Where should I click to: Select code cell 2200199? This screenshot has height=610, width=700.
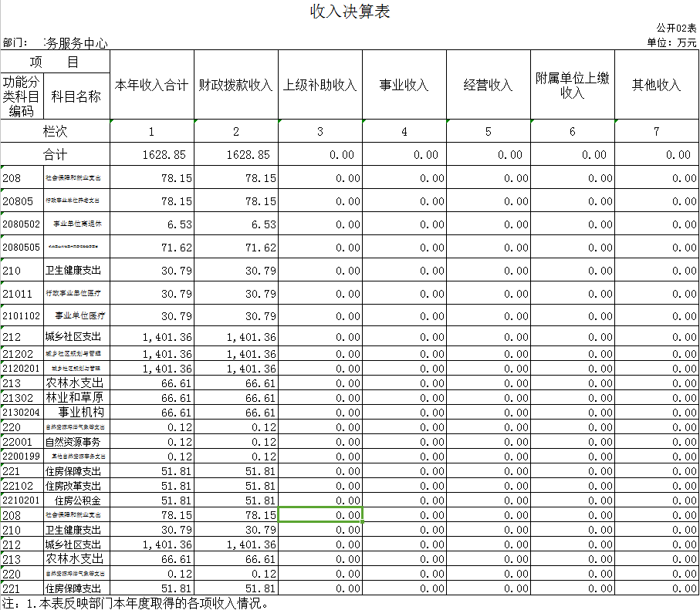point(22,456)
